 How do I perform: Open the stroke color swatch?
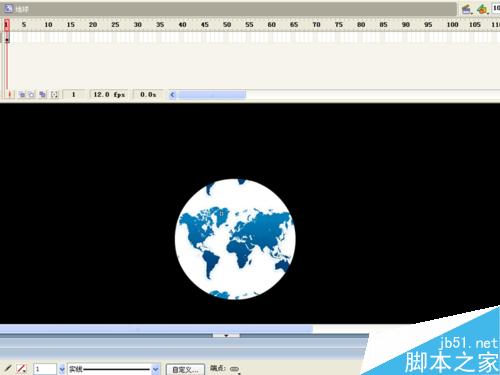coord(22,369)
